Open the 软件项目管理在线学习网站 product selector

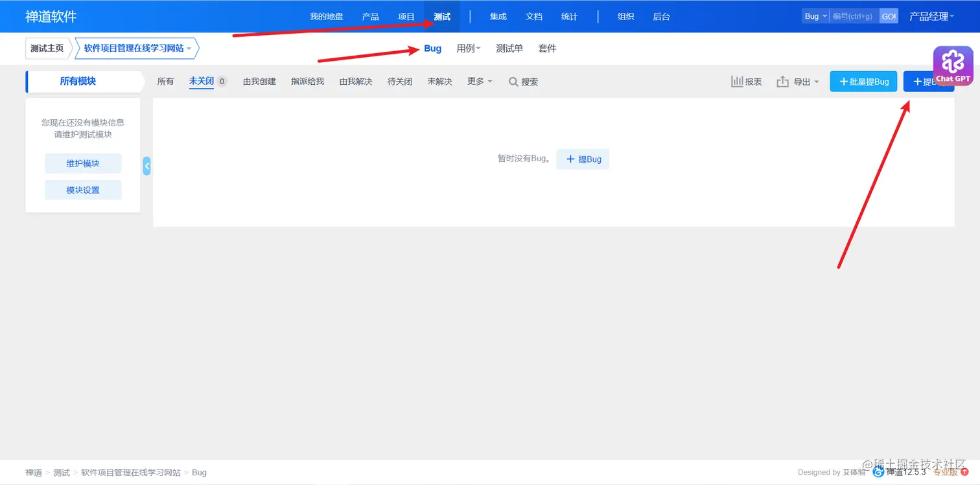coord(137,49)
